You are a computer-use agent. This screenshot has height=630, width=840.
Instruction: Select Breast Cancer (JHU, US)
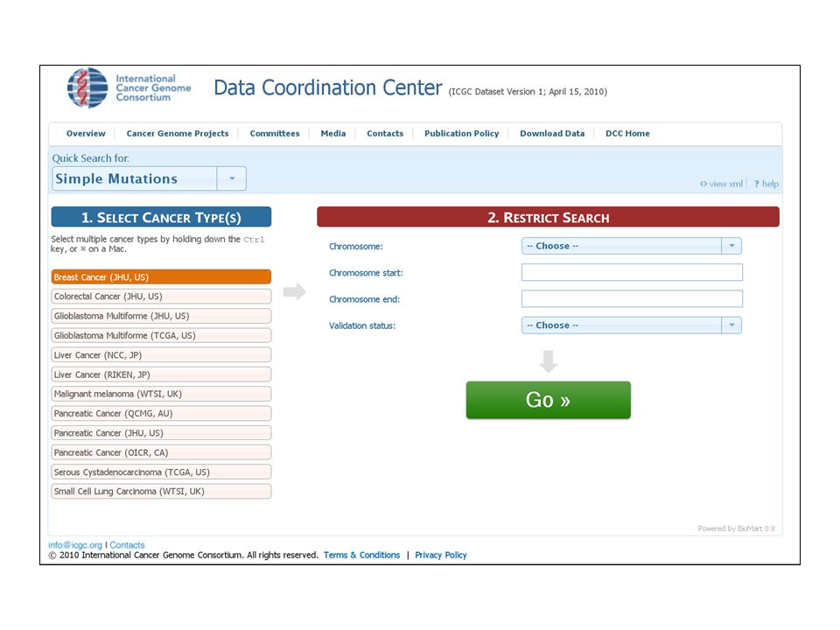pyautogui.click(x=161, y=277)
